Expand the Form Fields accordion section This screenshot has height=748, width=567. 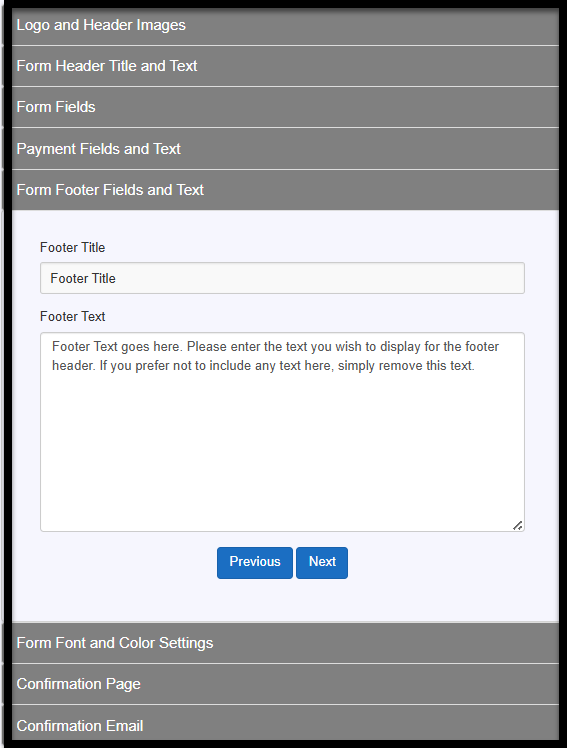click(285, 107)
